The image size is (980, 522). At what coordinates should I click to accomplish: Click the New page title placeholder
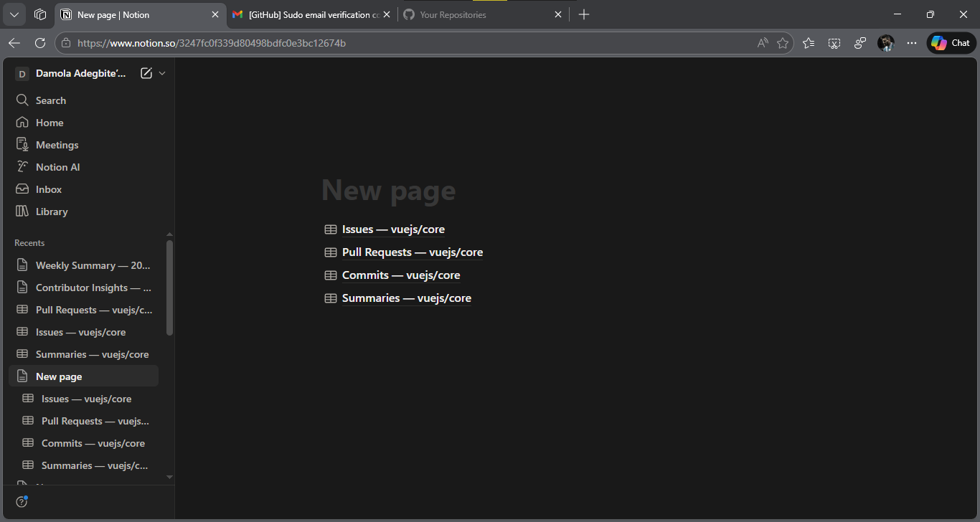pos(388,190)
